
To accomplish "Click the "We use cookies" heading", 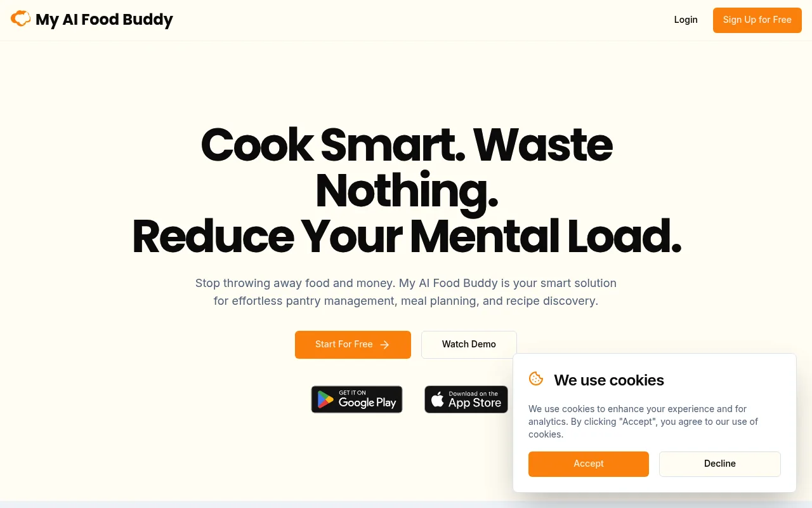I will tap(609, 380).
